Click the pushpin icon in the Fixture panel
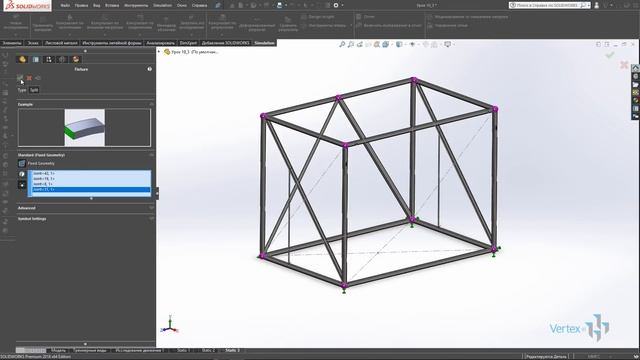Image resolution: width=640 pixels, height=360 pixels. coord(38,78)
